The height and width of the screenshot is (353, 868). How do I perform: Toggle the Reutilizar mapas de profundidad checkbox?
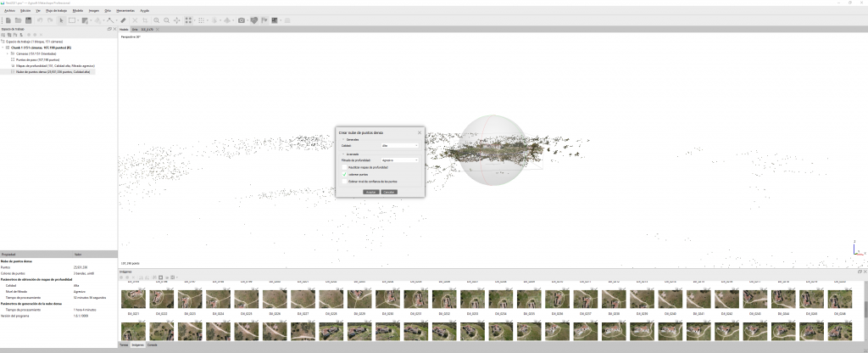click(x=344, y=167)
